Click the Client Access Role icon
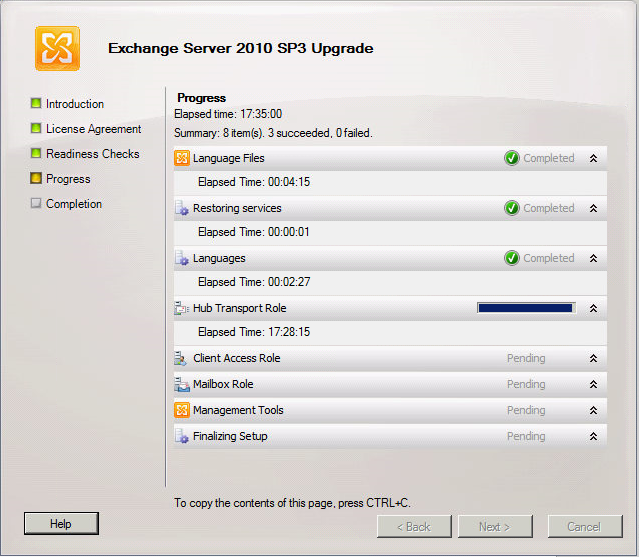Viewport: 639px width, 557px height. (181, 359)
